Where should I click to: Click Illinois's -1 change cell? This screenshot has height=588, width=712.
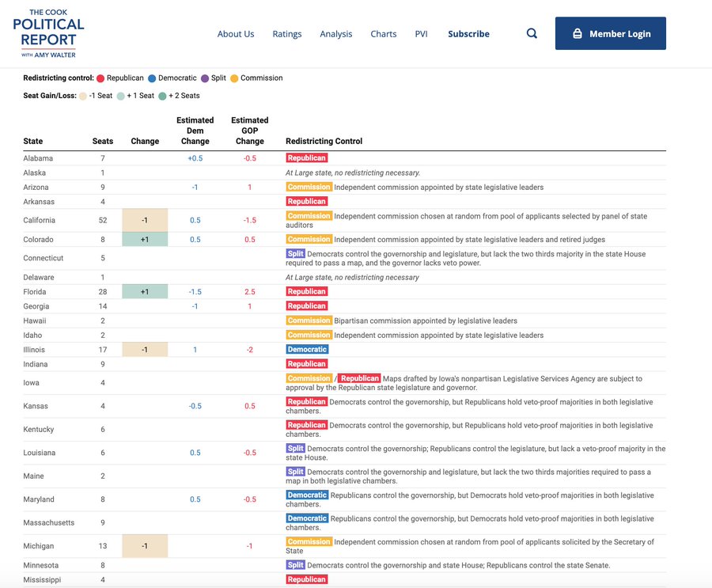[x=145, y=350]
